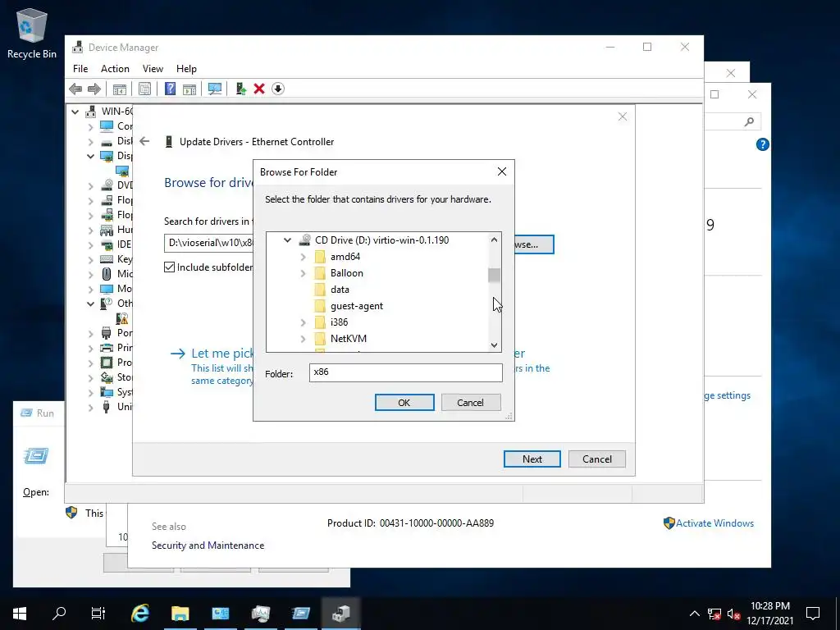Open the File menu in Device Manager
Image resolution: width=840 pixels, height=630 pixels.
pyautogui.click(x=80, y=69)
